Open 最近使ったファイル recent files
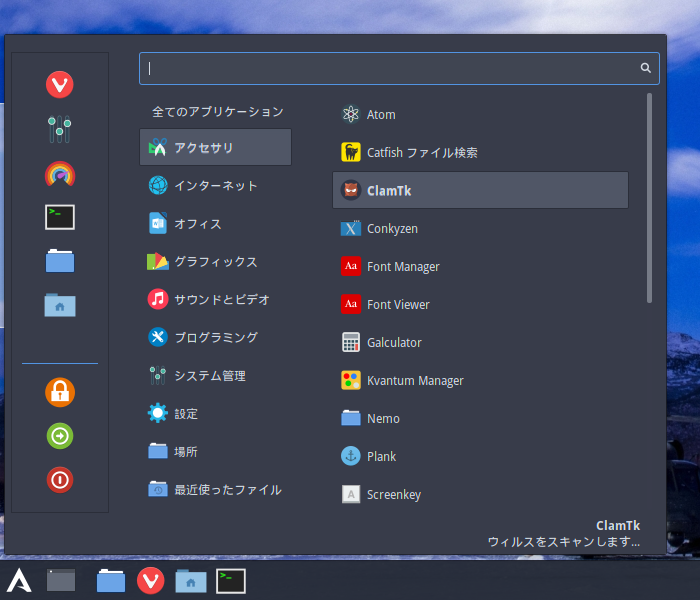Image resolution: width=700 pixels, height=600 pixels. point(216,489)
